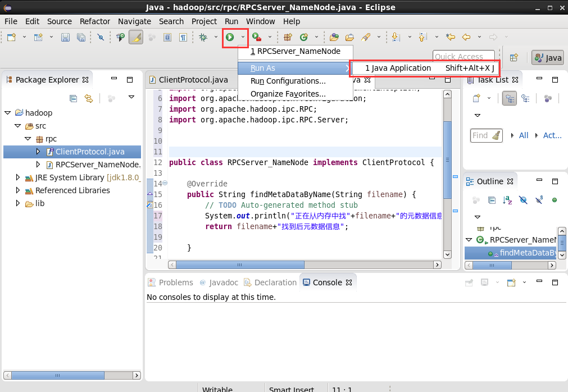Viewport: 568px width, 392px height.
Task: Click the New Java Class icon
Action: [304, 37]
